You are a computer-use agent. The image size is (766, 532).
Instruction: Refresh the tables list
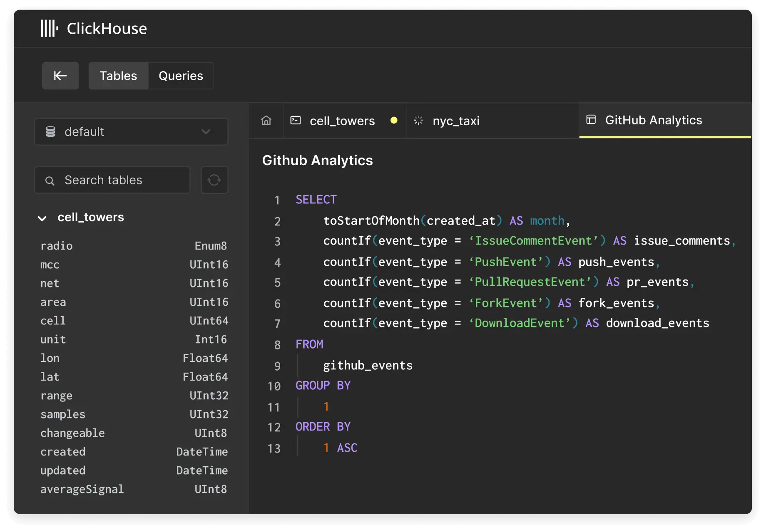[214, 180]
